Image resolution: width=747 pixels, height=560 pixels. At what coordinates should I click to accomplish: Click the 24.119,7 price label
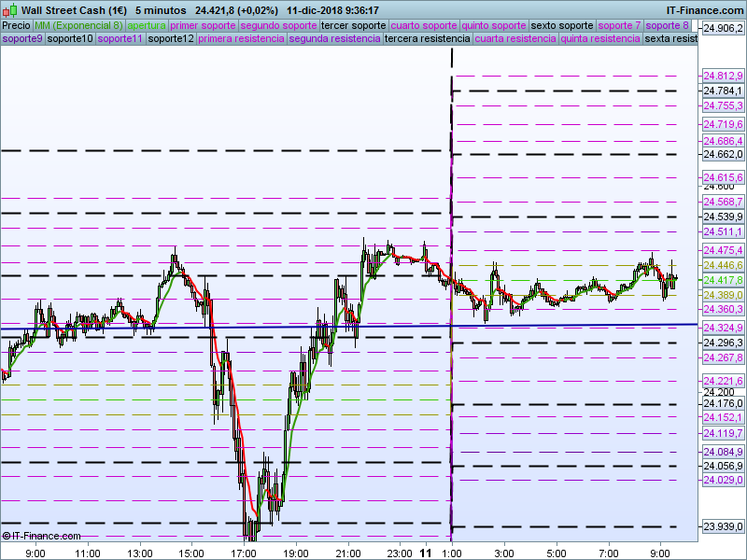[723, 433]
